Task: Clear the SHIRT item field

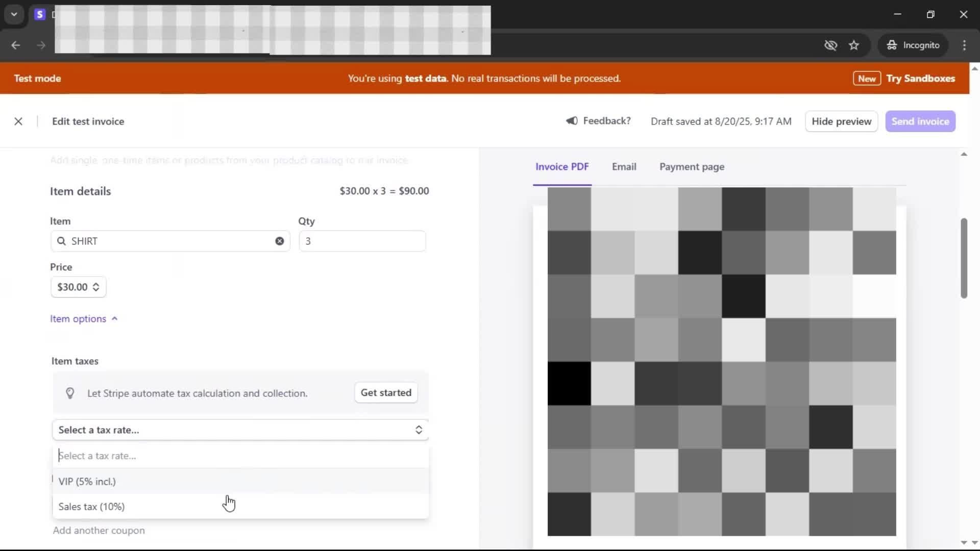Action: click(280, 241)
